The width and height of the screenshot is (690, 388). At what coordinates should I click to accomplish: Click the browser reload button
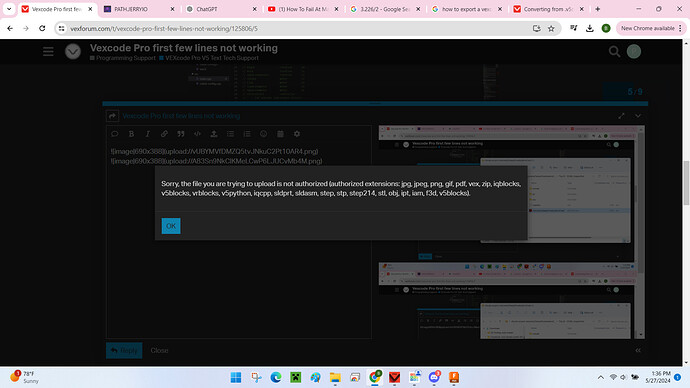(x=42, y=28)
